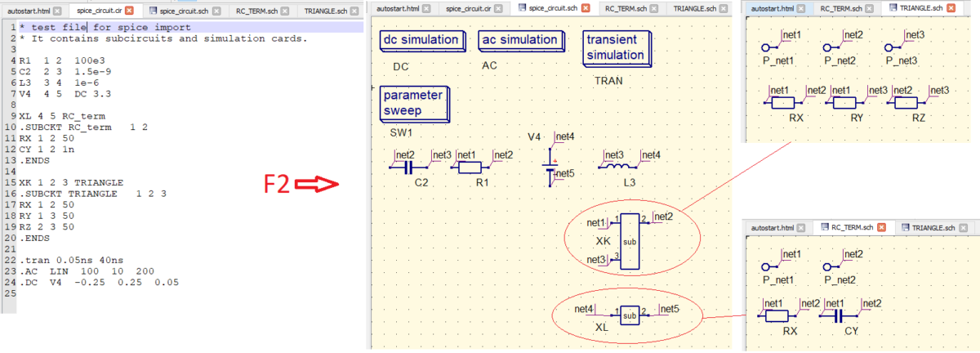Select the CY capacitor in RC_TERM schematic
The image size is (980, 353).
(x=844, y=316)
